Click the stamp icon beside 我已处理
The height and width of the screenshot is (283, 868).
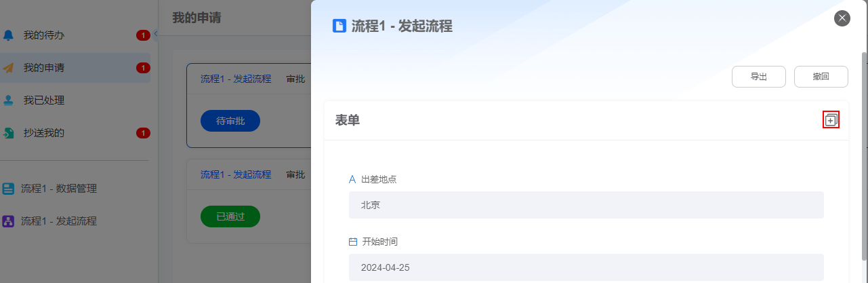8,100
